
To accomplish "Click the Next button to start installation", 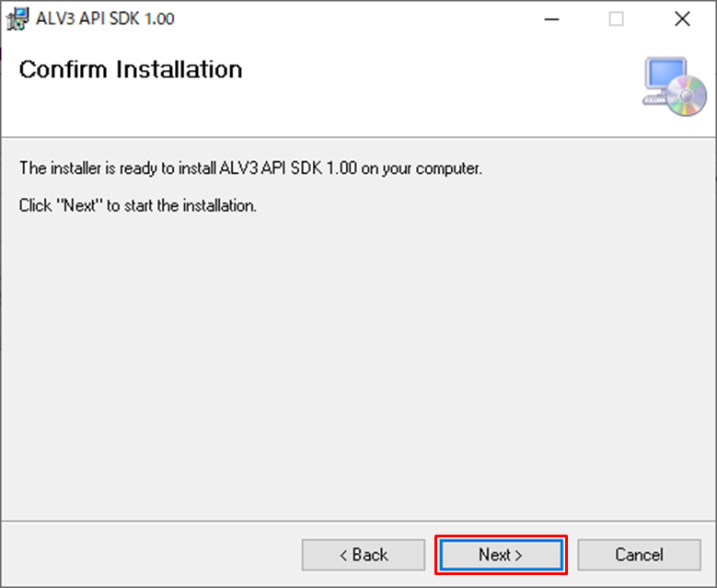I will tap(500, 555).
